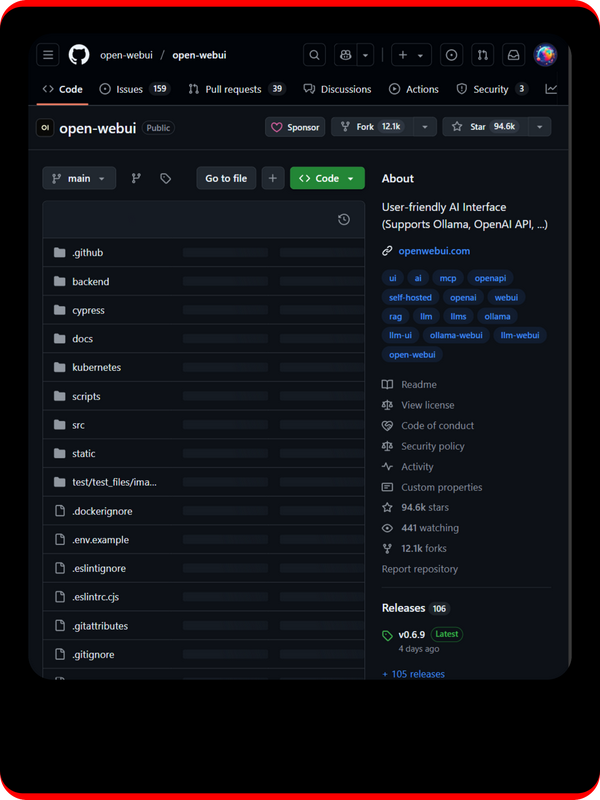Click the GitHub home logo
The height and width of the screenshot is (800, 600).
click(78, 55)
